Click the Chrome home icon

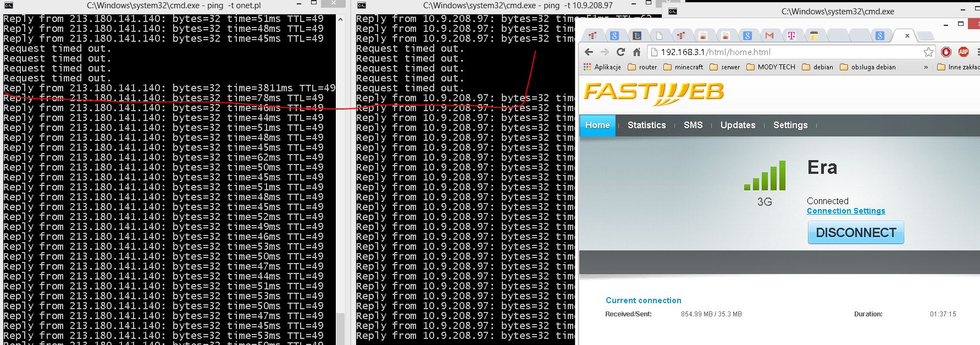click(x=636, y=52)
